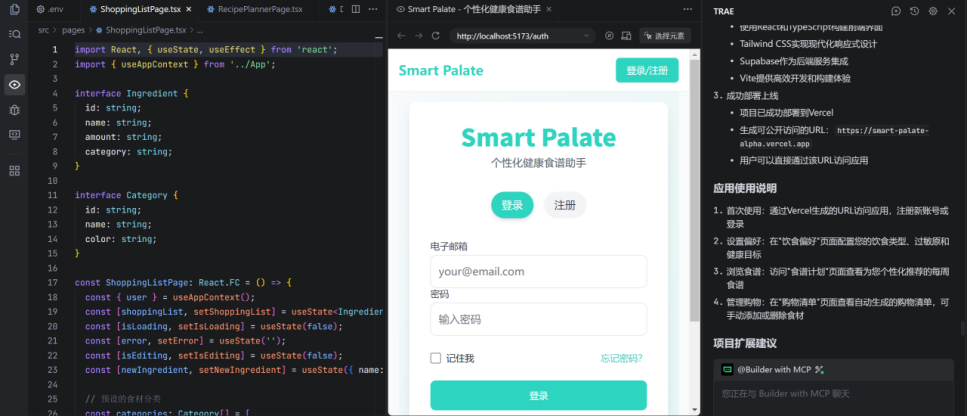The width and height of the screenshot is (968, 416).
Task: Click line number 17 in the gutter
Action: point(54,283)
